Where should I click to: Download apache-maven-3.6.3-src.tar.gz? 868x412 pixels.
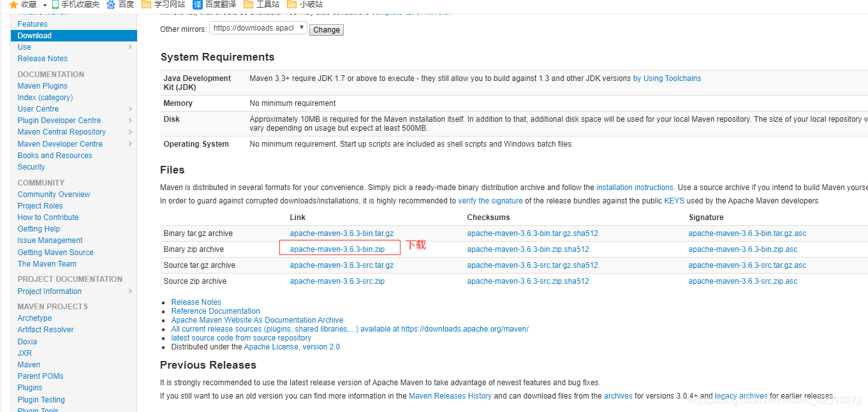(x=342, y=265)
